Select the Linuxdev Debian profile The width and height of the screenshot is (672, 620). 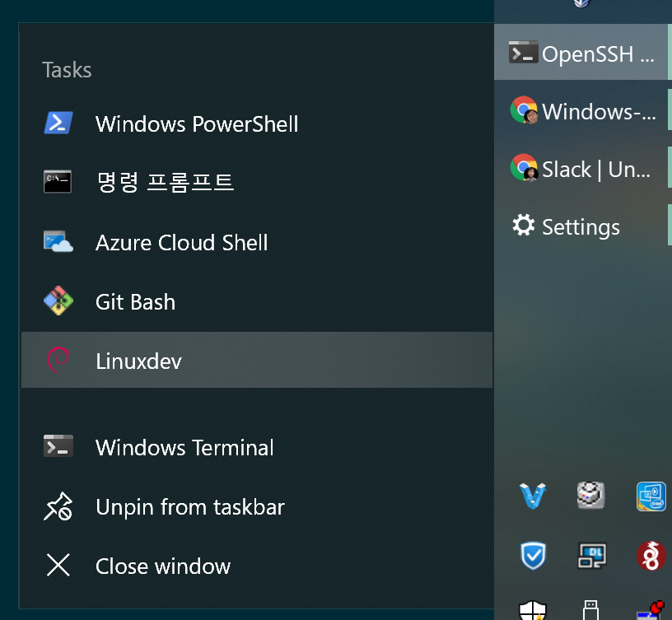[257, 360]
